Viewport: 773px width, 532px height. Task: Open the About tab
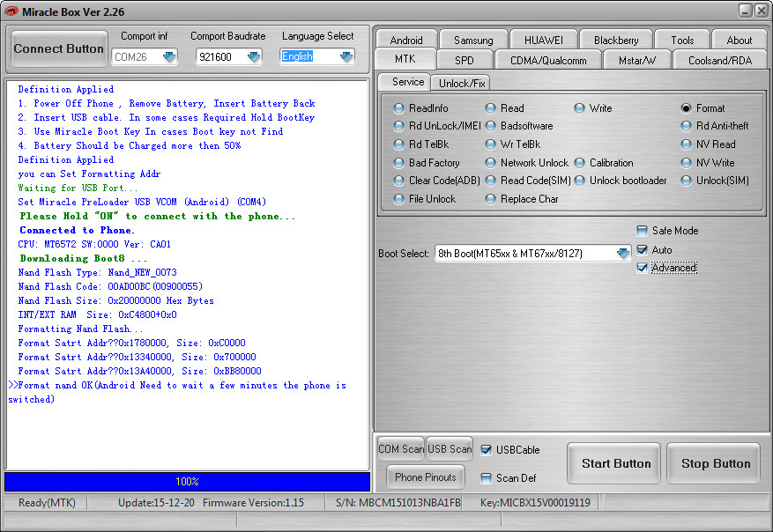point(739,40)
